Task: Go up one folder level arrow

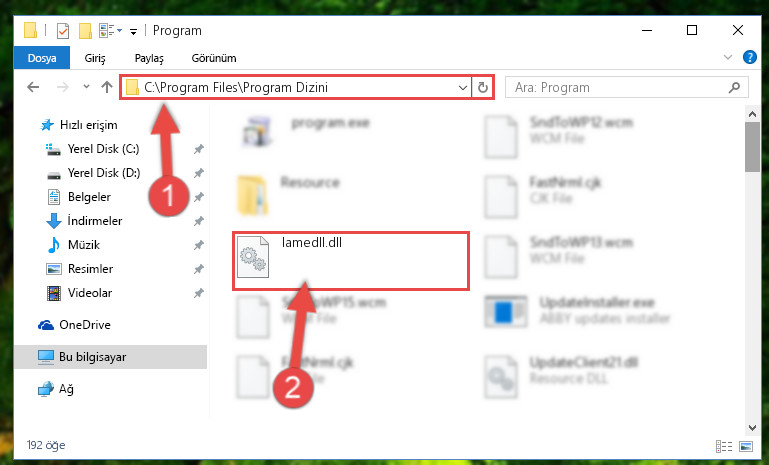Action: pos(106,87)
